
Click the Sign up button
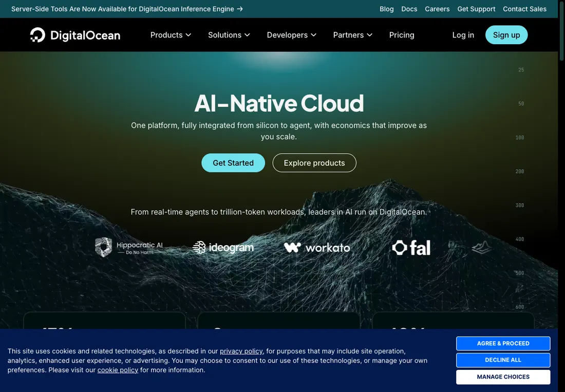click(x=506, y=35)
